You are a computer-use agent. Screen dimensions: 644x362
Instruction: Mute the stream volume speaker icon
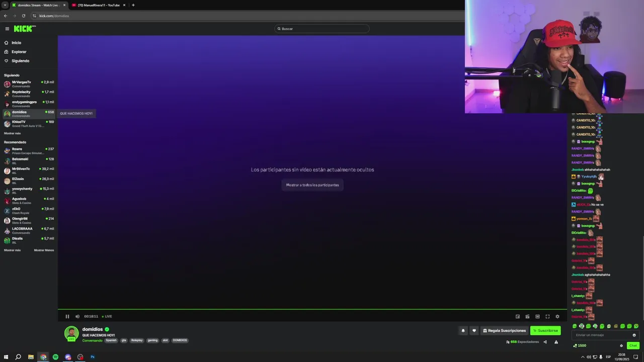(77, 316)
